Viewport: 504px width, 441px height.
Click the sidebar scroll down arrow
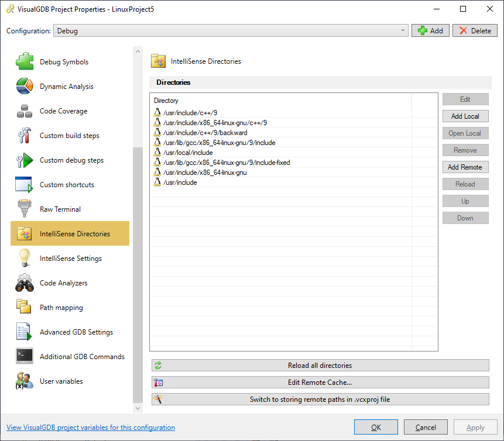point(138,408)
